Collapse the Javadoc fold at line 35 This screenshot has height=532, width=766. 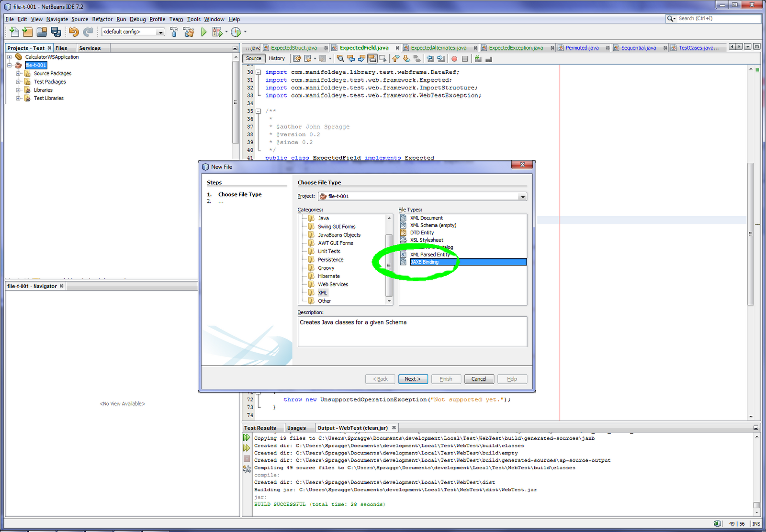pyautogui.click(x=259, y=111)
